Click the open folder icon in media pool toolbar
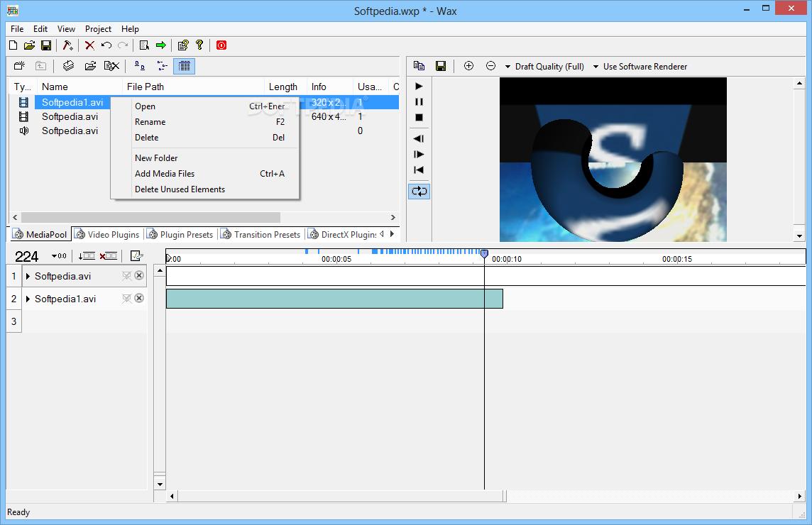The image size is (812, 525). click(90, 66)
